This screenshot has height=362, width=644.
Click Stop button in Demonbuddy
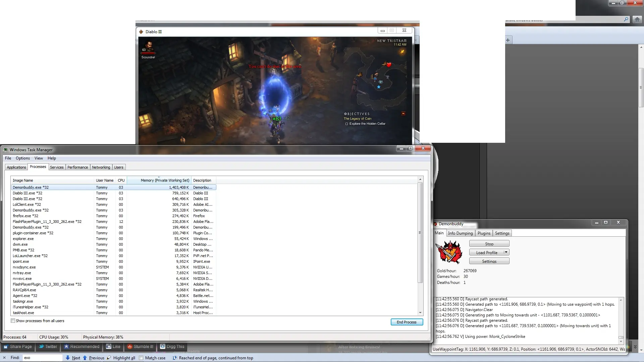click(x=489, y=244)
